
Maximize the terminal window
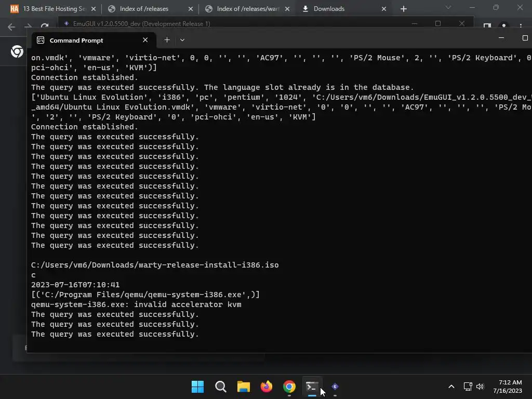[525, 38]
